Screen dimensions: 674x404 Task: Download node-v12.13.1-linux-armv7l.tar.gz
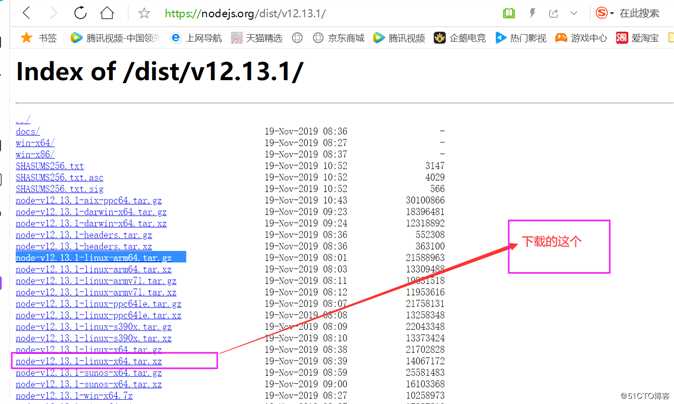point(96,281)
